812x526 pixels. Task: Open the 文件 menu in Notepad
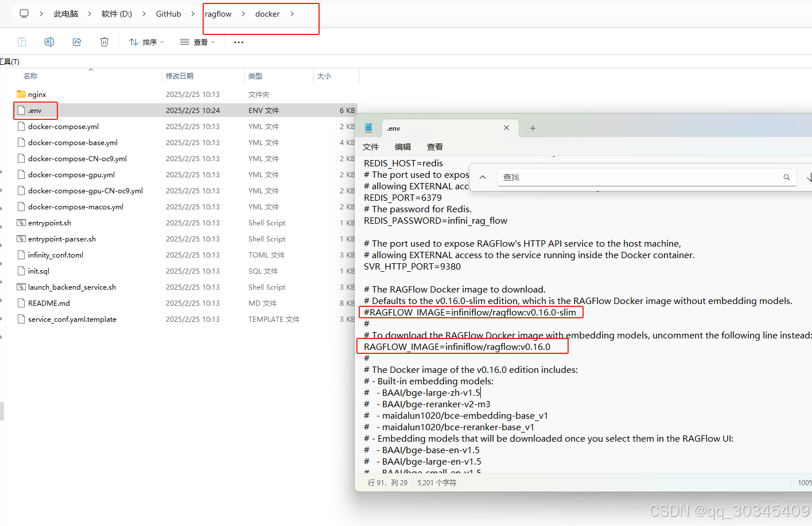(x=371, y=147)
